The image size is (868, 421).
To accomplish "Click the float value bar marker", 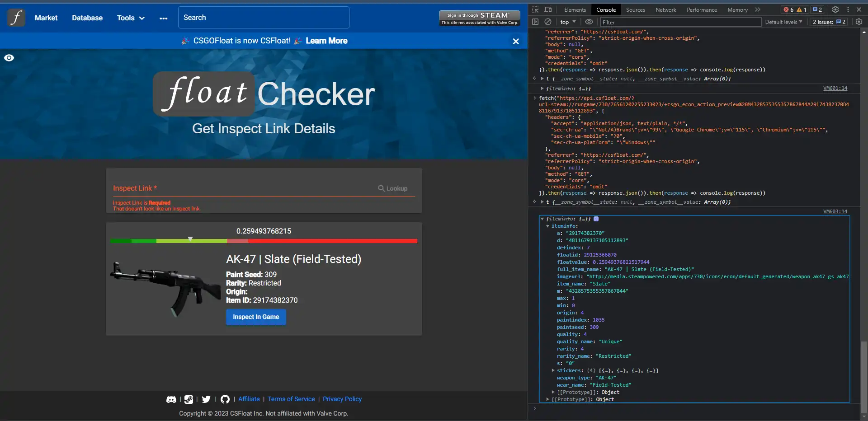I will click(190, 239).
